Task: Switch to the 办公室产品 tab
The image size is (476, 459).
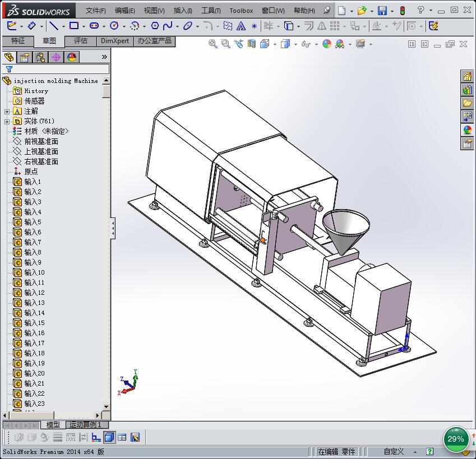Action: [x=155, y=41]
